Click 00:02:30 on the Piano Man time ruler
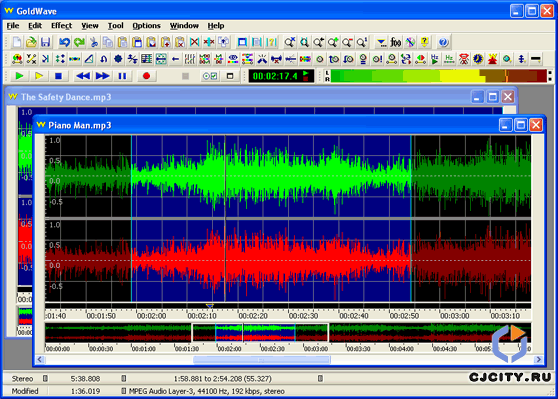This screenshot has height=399, width=558. point(303,316)
